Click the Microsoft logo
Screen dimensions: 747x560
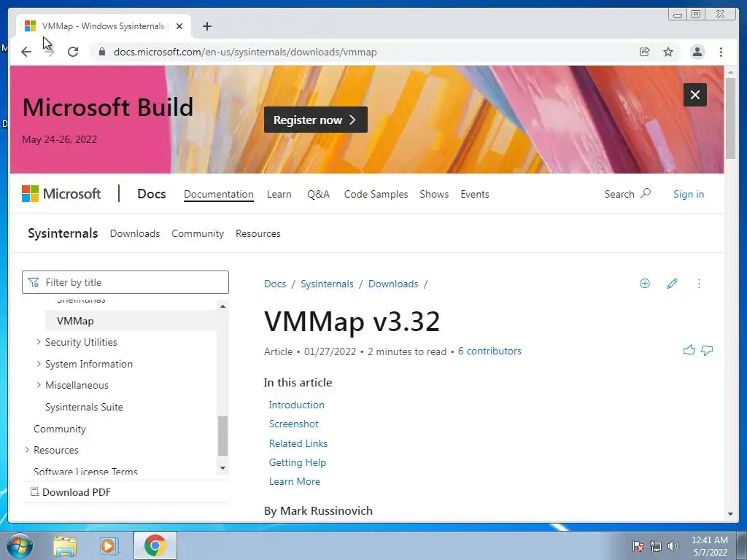[x=61, y=194]
